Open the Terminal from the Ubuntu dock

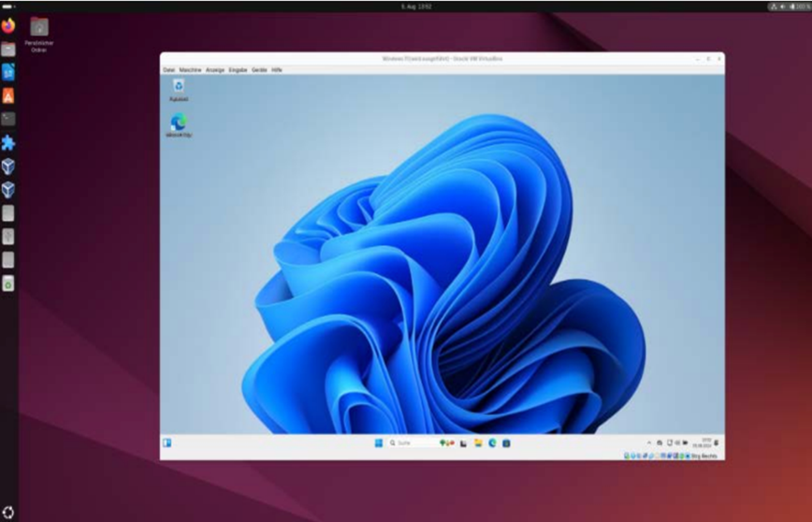pyautogui.click(x=8, y=119)
